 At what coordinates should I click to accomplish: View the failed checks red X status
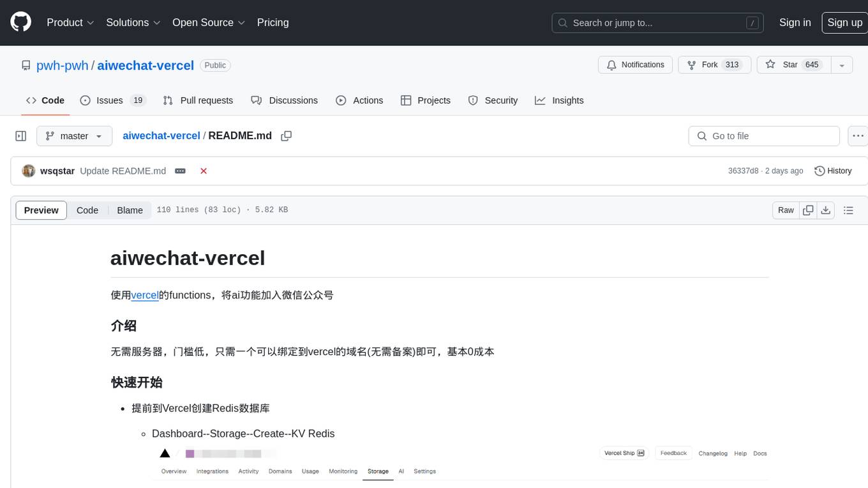[204, 171]
